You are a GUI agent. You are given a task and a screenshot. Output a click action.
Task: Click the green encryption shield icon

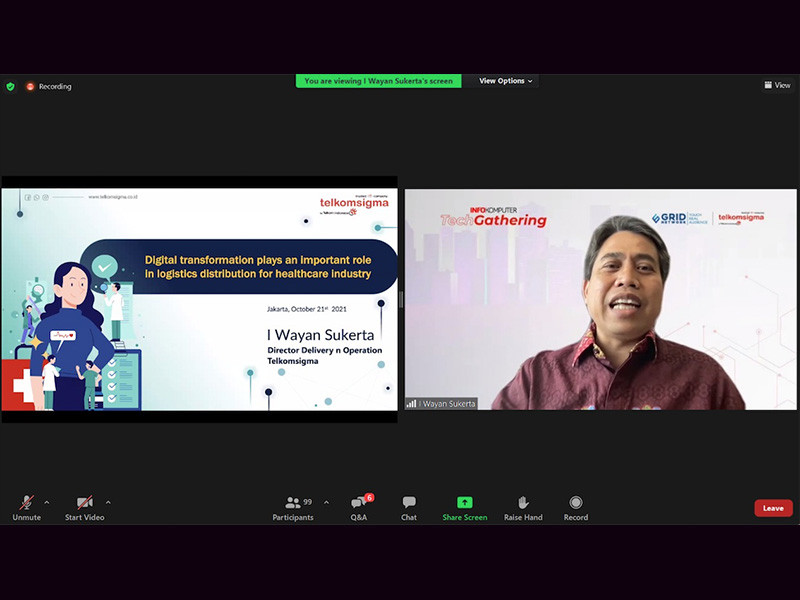coord(11,87)
